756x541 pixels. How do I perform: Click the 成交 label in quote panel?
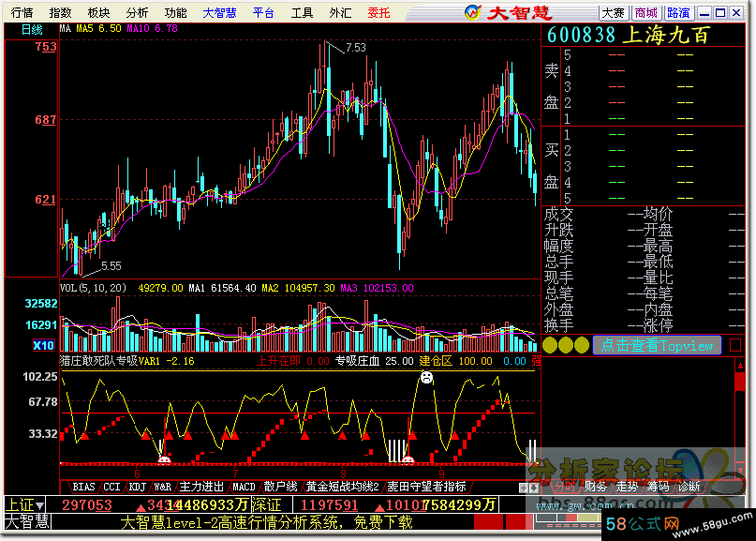tap(559, 214)
